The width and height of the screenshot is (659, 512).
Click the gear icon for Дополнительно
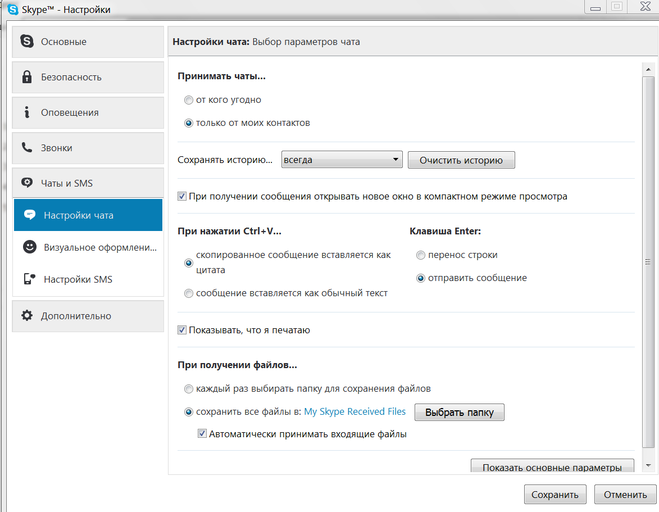point(27,315)
